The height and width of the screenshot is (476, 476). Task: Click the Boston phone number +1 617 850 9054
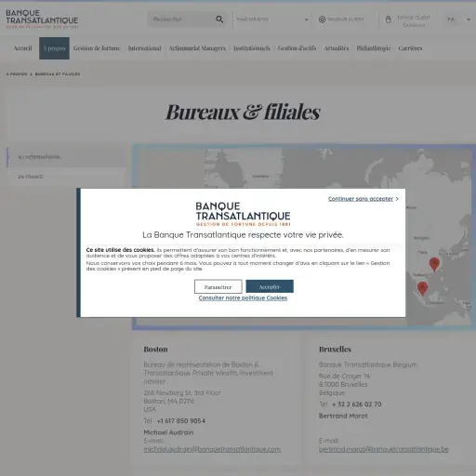[x=181, y=421]
